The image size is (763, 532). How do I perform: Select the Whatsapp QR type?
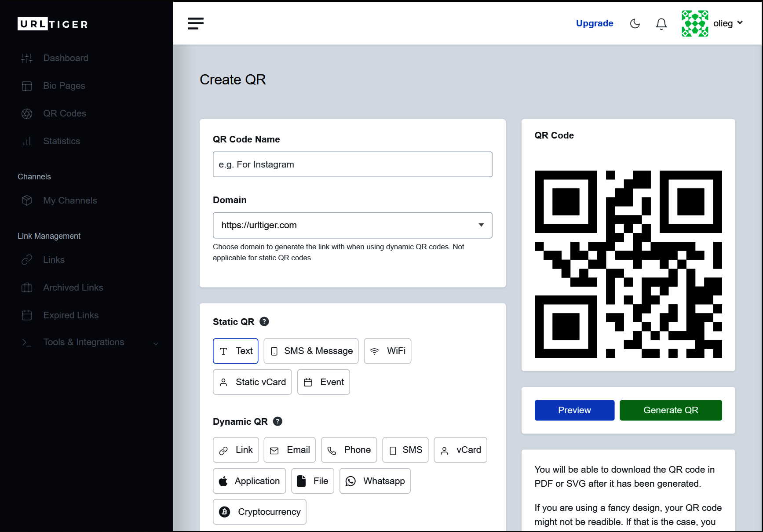375,481
